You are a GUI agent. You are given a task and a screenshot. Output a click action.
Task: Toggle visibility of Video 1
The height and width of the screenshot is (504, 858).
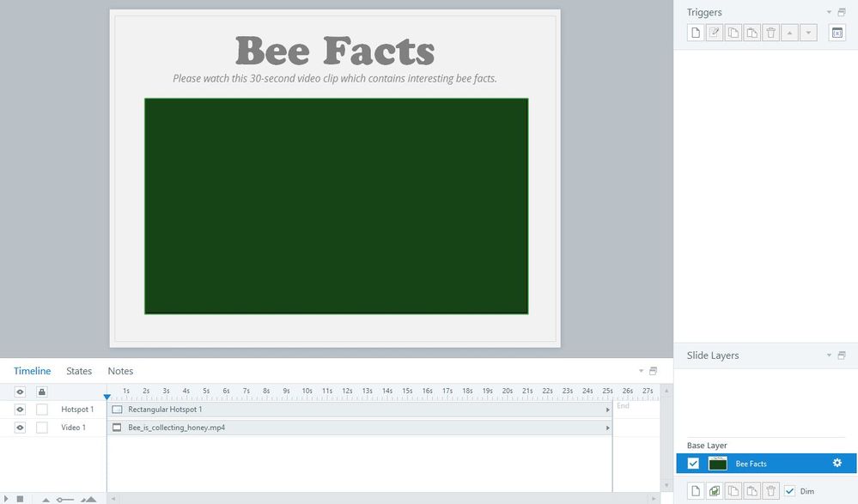[x=20, y=427]
